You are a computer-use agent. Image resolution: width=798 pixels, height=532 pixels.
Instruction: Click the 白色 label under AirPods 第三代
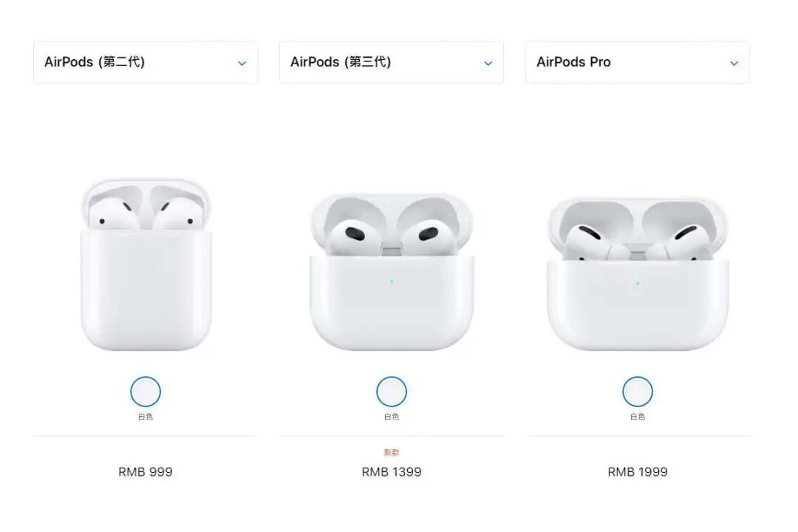392,417
